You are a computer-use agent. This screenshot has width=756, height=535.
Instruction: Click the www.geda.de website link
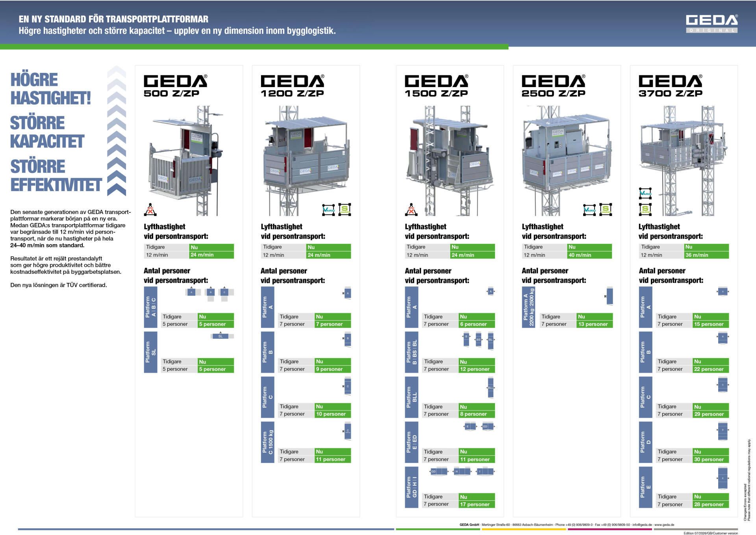664,525
